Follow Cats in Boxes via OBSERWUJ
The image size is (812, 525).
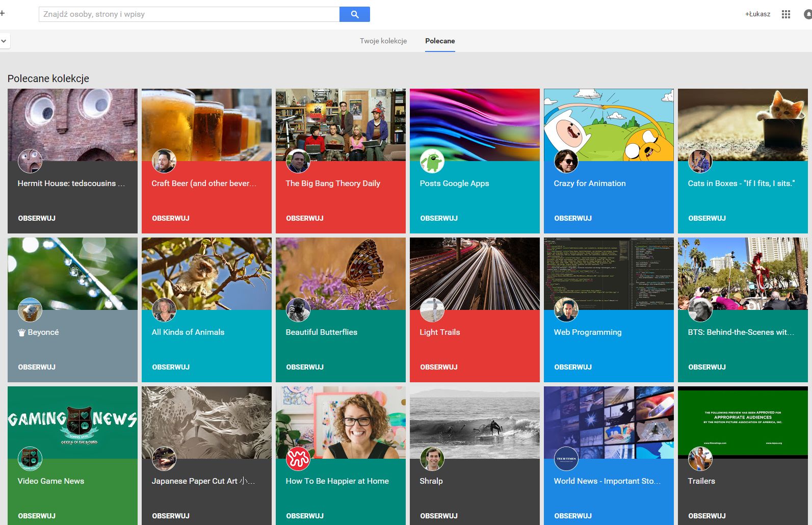click(x=707, y=218)
